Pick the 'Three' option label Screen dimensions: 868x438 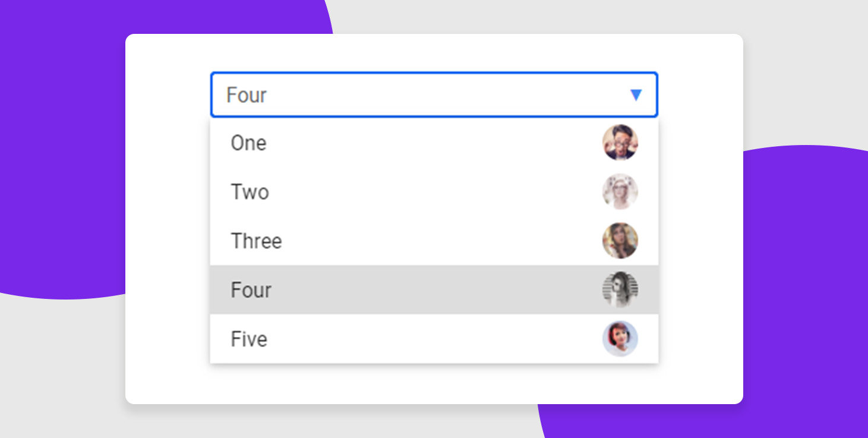tap(256, 241)
